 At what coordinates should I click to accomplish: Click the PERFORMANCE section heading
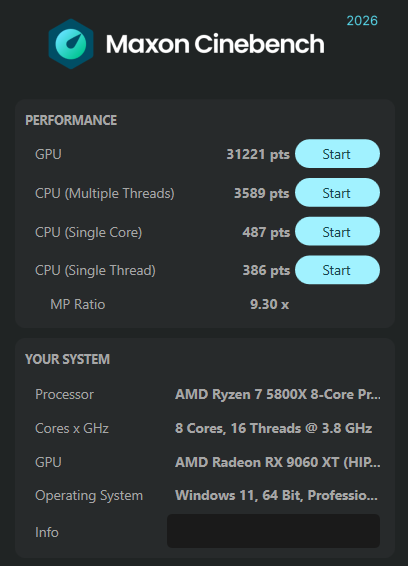click(71, 120)
